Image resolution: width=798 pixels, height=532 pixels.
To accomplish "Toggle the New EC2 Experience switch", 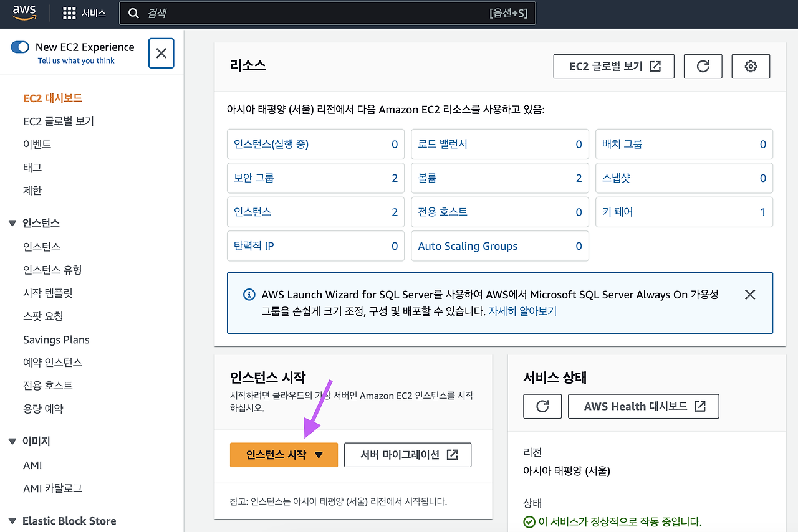I will (x=21, y=47).
